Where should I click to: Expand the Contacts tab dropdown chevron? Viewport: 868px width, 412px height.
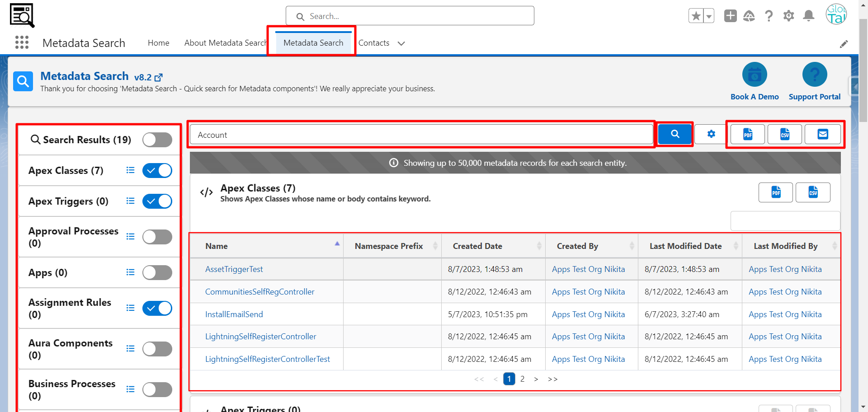point(401,43)
